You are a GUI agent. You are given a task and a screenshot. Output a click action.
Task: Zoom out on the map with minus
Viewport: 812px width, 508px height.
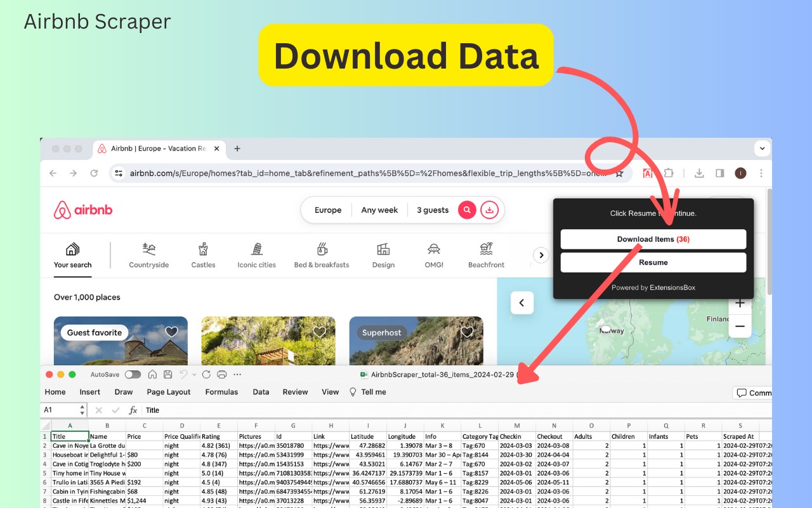click(x=740, y=326)
